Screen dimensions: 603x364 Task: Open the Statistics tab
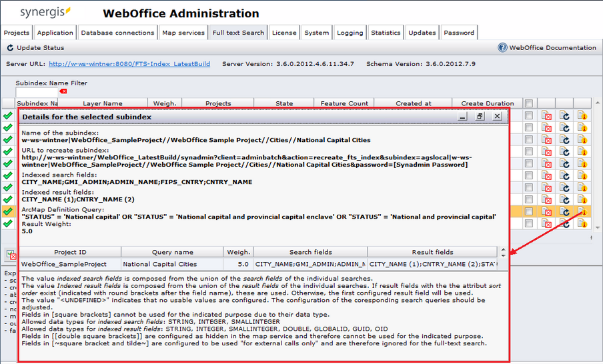[x=386, y=33]
